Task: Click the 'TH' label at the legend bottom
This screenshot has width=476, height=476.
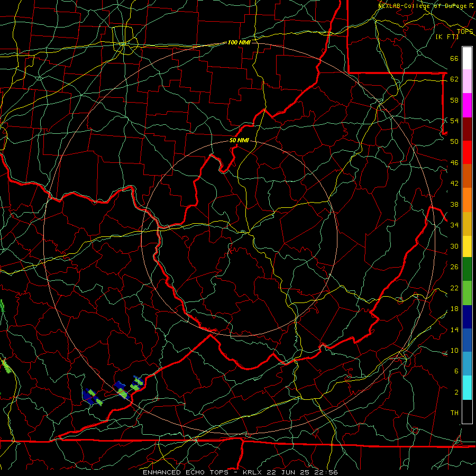Action: [x=454, y=413]
